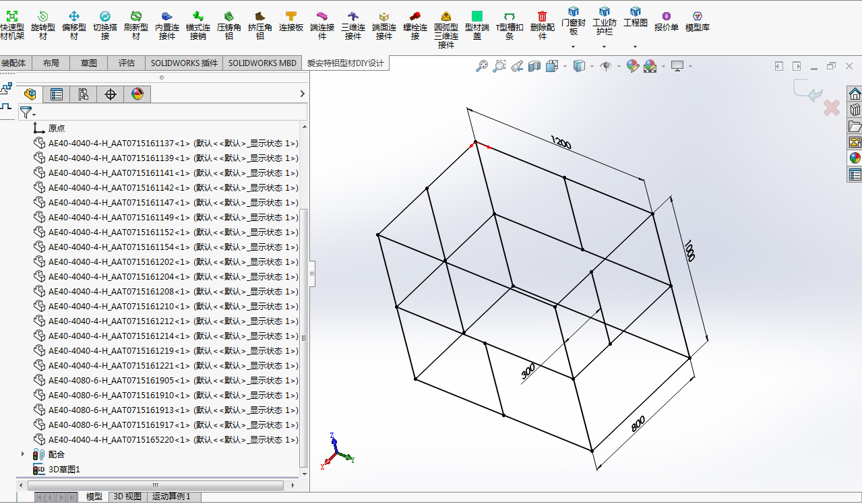Click the 型材端盖 profile end cap tool
The image size is (862, 504).
[477, 25]
